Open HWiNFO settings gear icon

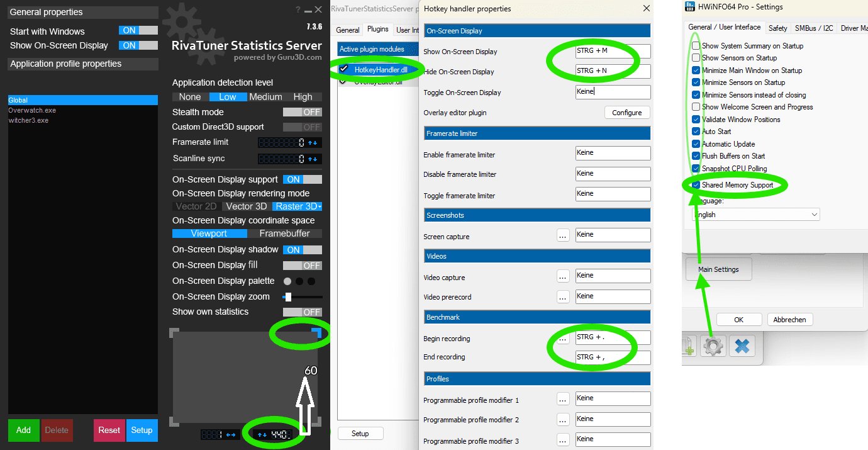pyautogui.click(x=714, y=346)
